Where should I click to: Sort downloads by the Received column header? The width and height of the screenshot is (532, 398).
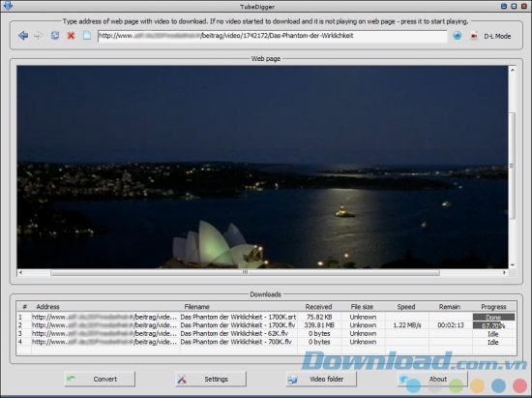(x=319, y=307)
